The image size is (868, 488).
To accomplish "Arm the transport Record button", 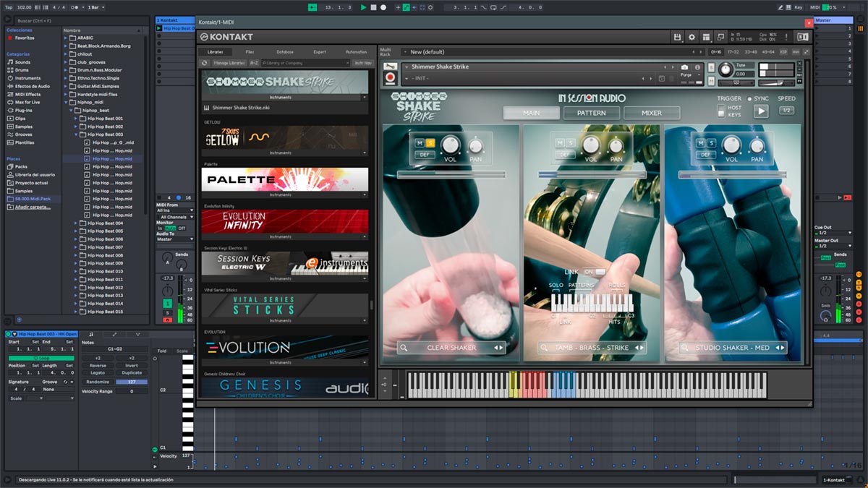I will (383, 7).
